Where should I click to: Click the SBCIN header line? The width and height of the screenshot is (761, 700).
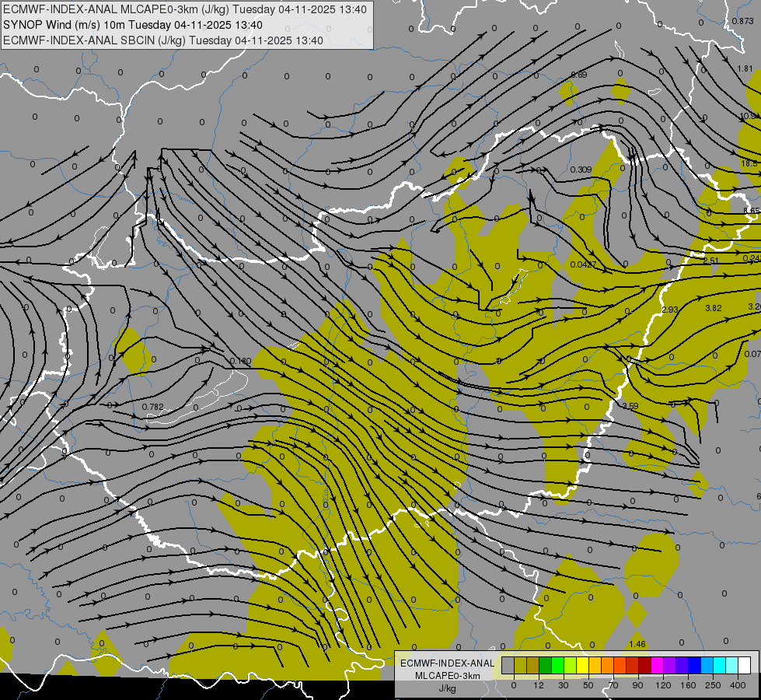click(163, 40)
